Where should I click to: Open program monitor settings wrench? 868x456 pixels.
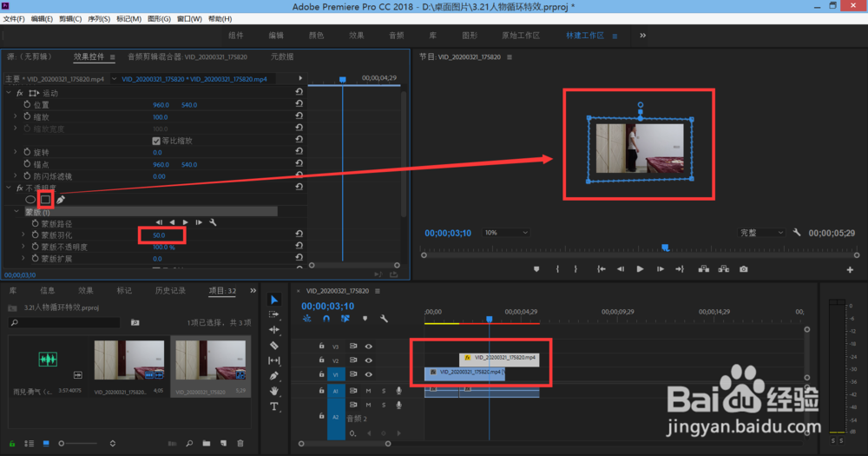point(797,233)
